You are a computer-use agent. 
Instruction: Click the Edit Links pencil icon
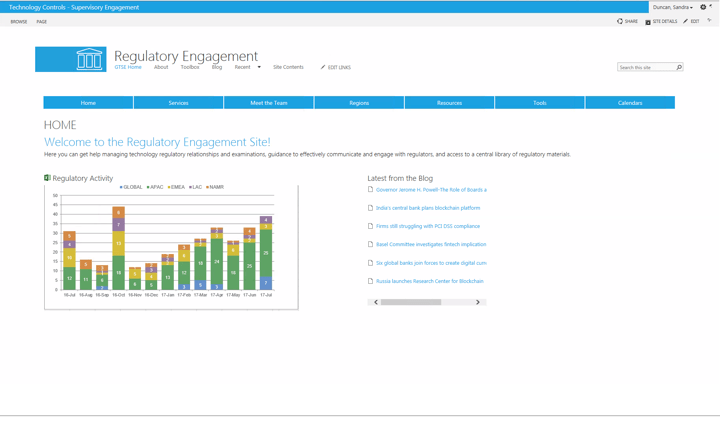[323, 67]
